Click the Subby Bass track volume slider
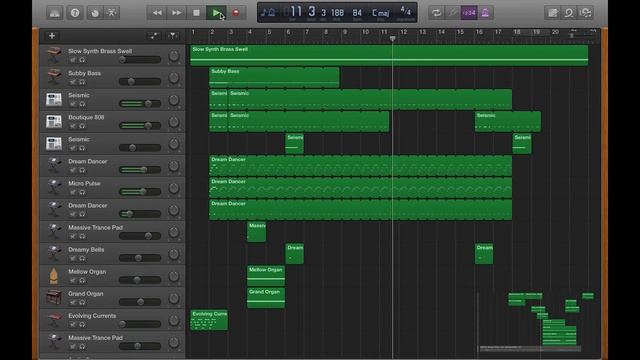The height and width of the screenshot is (360, 640). click(140, 82)
